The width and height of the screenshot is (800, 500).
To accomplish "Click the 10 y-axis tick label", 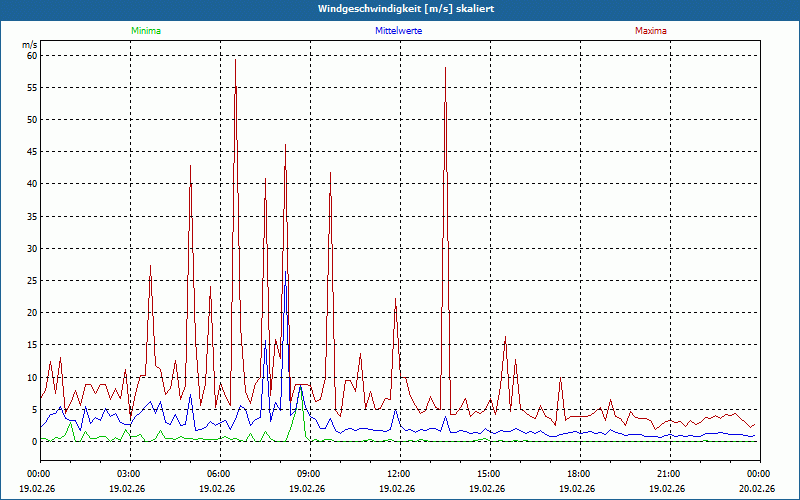I will tap(31, 377).
